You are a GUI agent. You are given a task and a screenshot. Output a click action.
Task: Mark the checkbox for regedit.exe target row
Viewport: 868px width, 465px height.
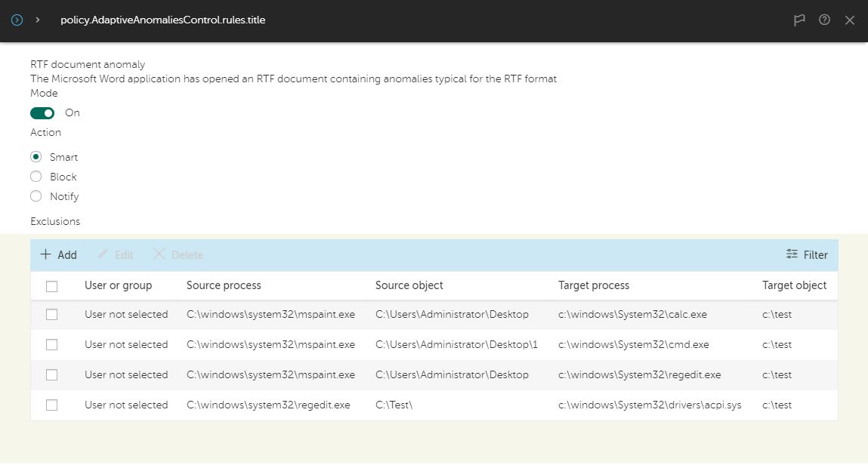(51, 375)
